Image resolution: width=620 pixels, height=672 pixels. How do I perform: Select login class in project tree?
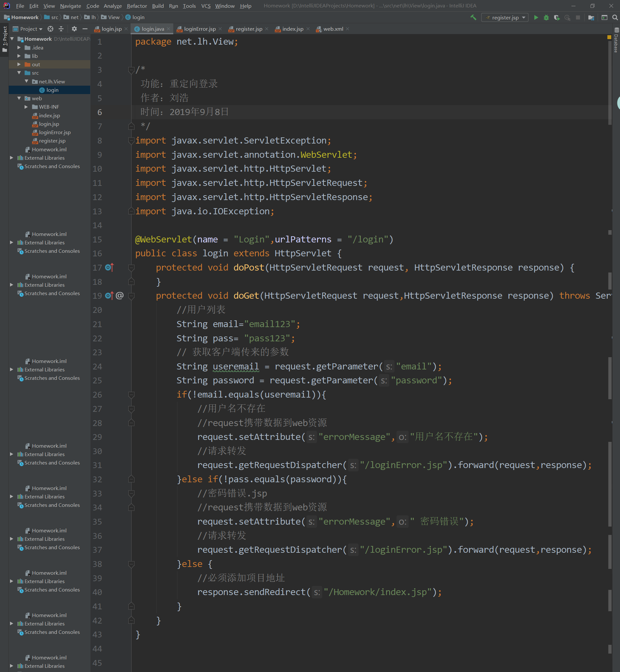coord(49,90)
